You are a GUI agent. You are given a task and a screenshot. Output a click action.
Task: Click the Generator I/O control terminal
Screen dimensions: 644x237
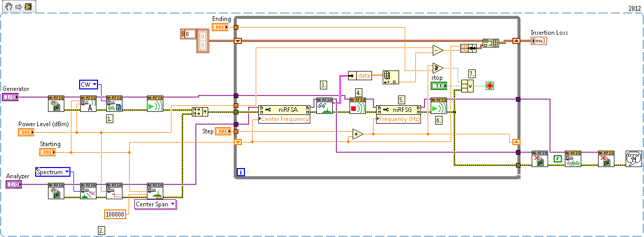pyautogui.click(x=10, y=97)
